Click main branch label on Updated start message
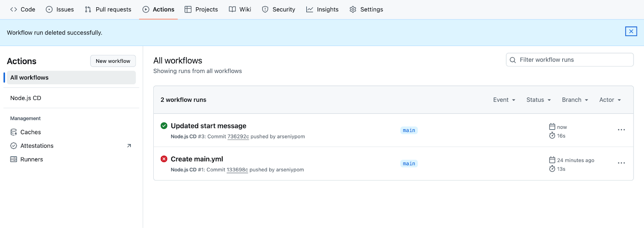Screen dimensions: 644x228 (x=409, y=131)
